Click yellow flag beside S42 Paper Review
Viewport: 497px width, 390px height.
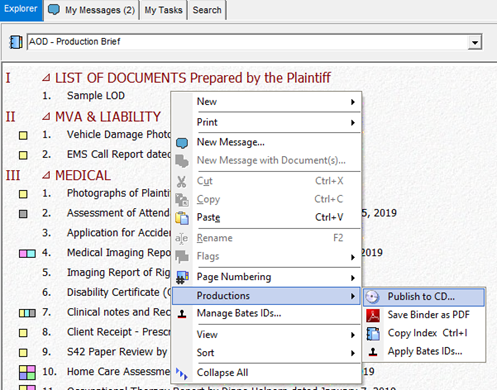coord(23,352)
